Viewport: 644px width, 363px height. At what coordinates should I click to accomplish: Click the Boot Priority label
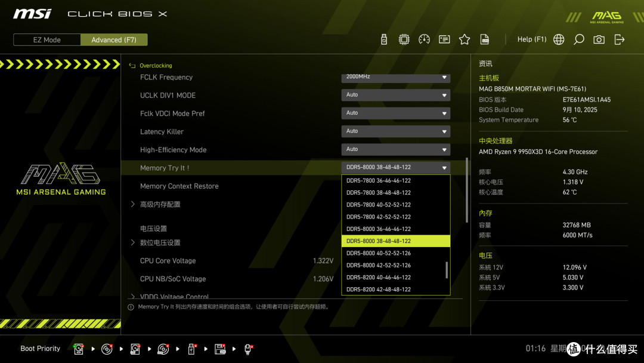point(41,349)
